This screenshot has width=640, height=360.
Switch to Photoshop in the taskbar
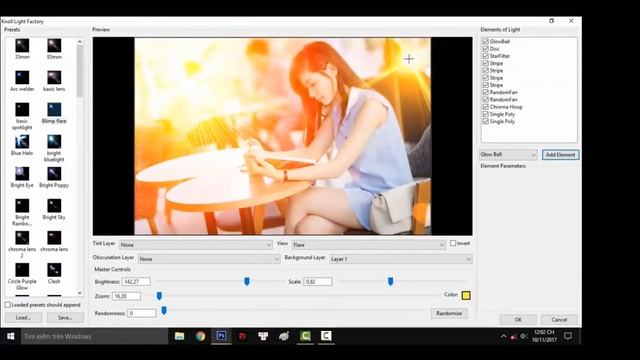(x=221, y=336)
